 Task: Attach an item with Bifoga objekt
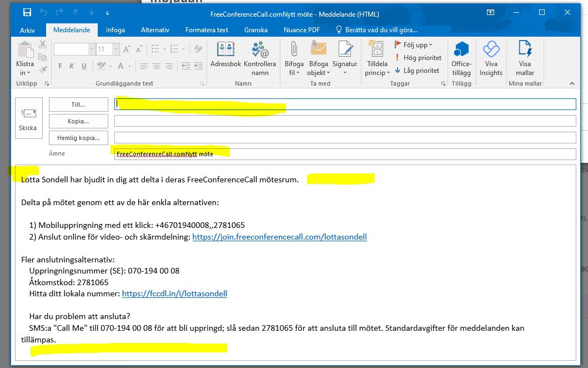[318, 58]
